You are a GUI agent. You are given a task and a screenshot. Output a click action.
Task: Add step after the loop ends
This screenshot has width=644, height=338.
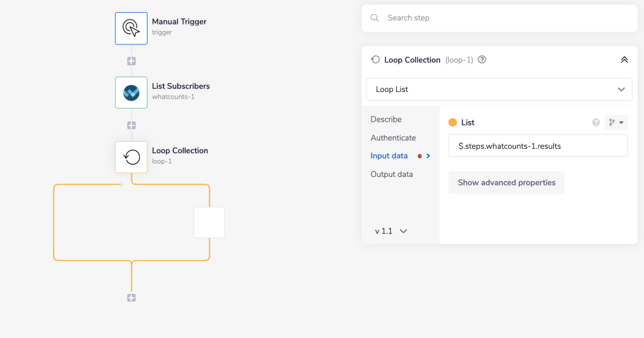131,297
